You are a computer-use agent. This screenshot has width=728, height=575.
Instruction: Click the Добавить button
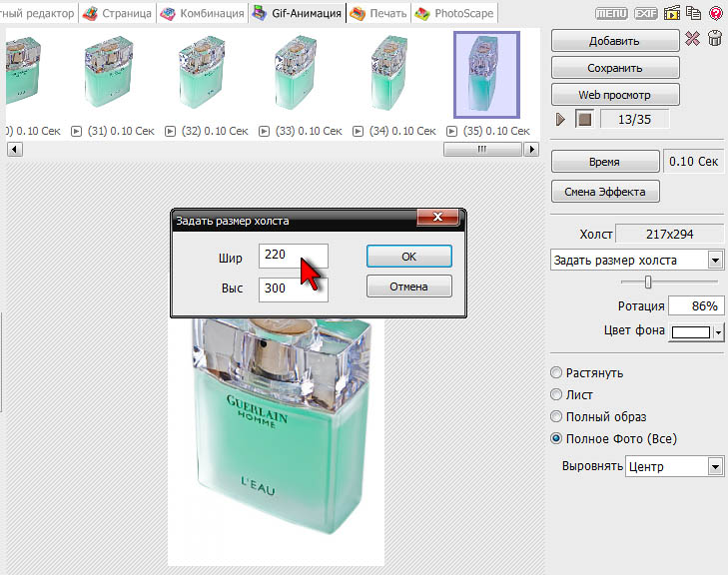(615, 41)
